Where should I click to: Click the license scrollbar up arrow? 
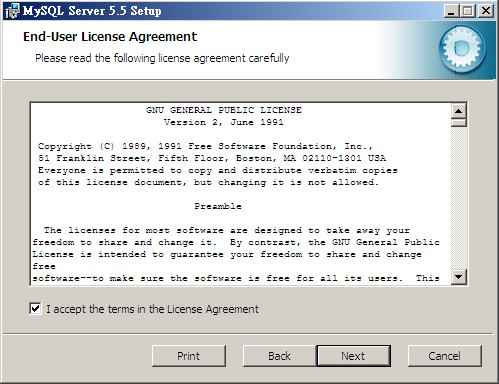pyautogui.click(x=459, y=111)
